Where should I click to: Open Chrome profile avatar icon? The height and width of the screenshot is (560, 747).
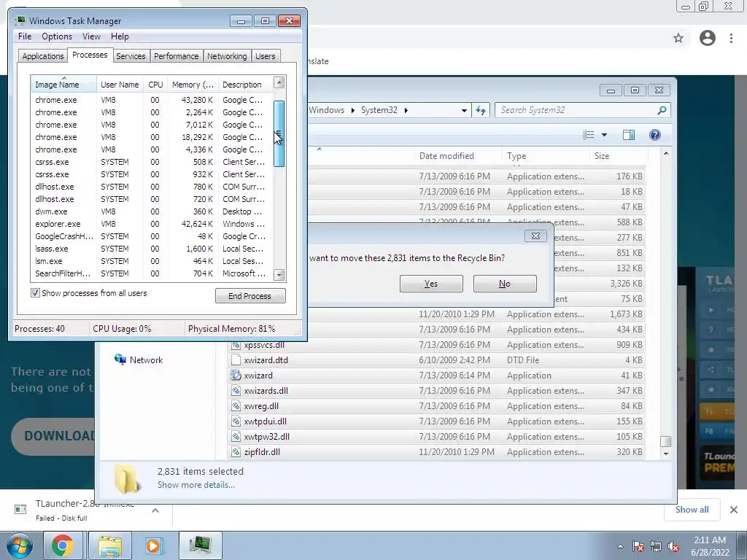708,38
